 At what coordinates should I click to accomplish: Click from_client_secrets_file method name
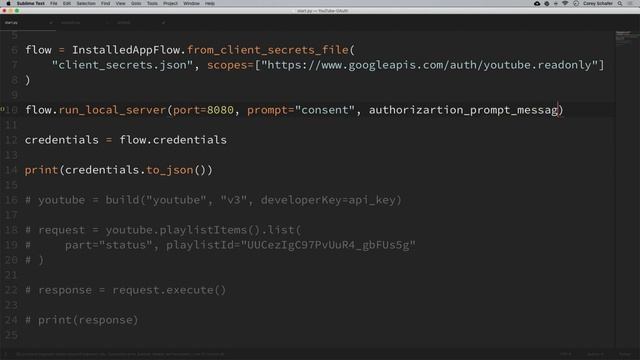click(x=268, y=50)
